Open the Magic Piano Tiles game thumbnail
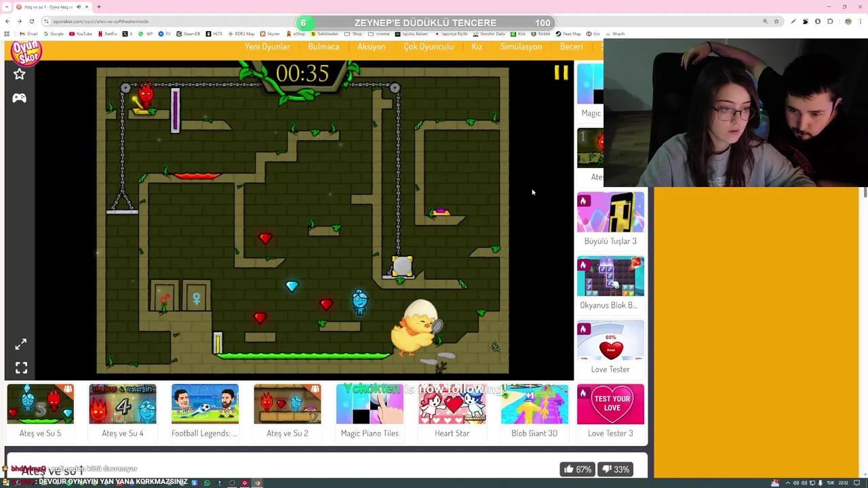Image resolution: width=868 pixels, height=488 pixels. (370, 404)
